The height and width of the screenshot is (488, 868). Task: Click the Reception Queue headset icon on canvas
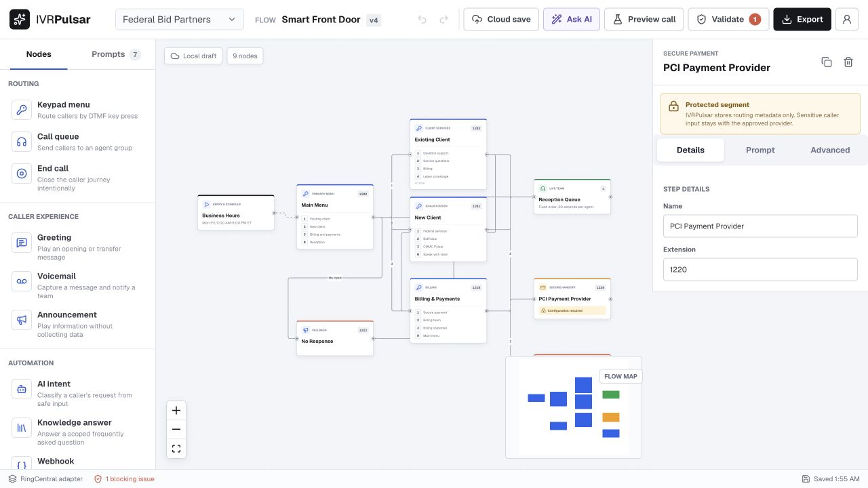(542, 188)
